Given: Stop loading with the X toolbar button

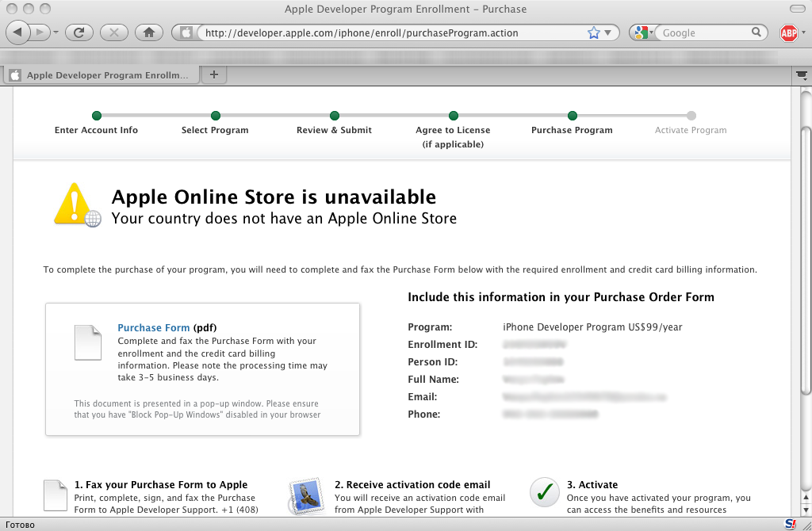Looking at the screenshot, I should [114, 32].
